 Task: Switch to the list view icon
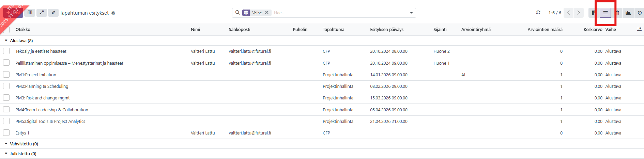(x=605, y=13)
